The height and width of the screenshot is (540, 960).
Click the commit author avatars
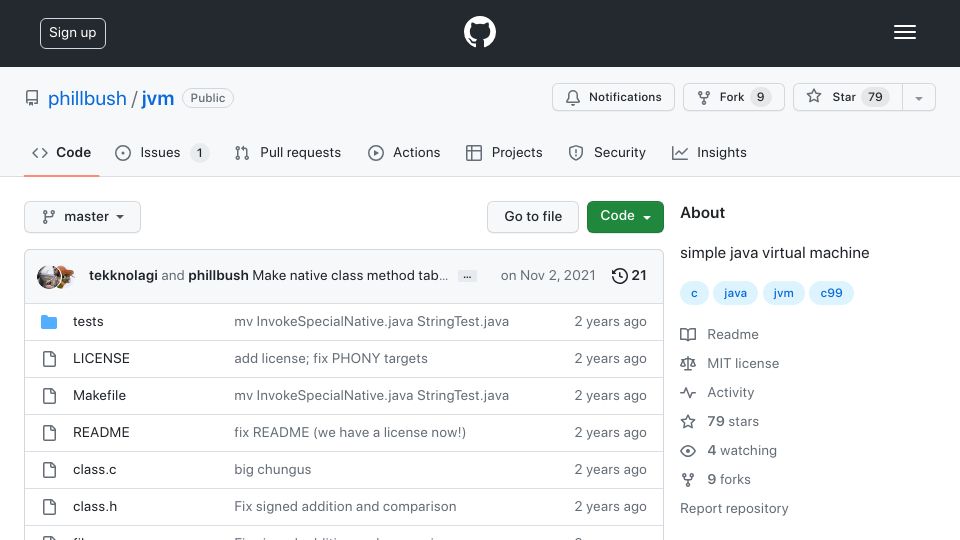tap(56, 276)
